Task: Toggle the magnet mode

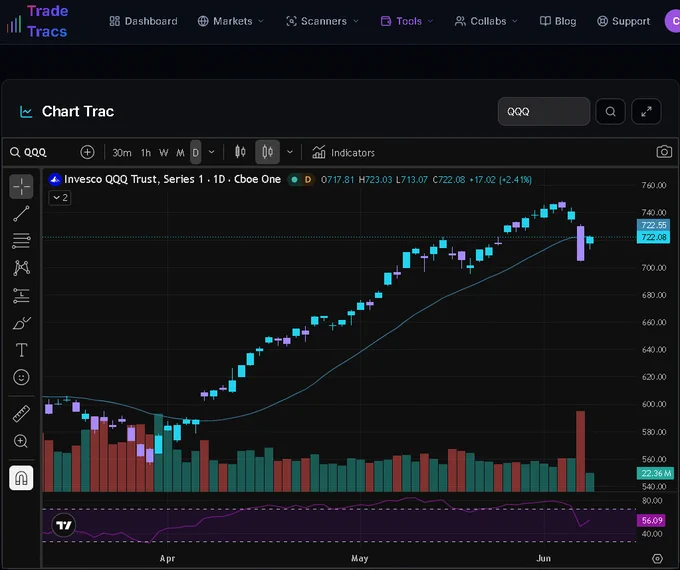Action: pos(21,478)
